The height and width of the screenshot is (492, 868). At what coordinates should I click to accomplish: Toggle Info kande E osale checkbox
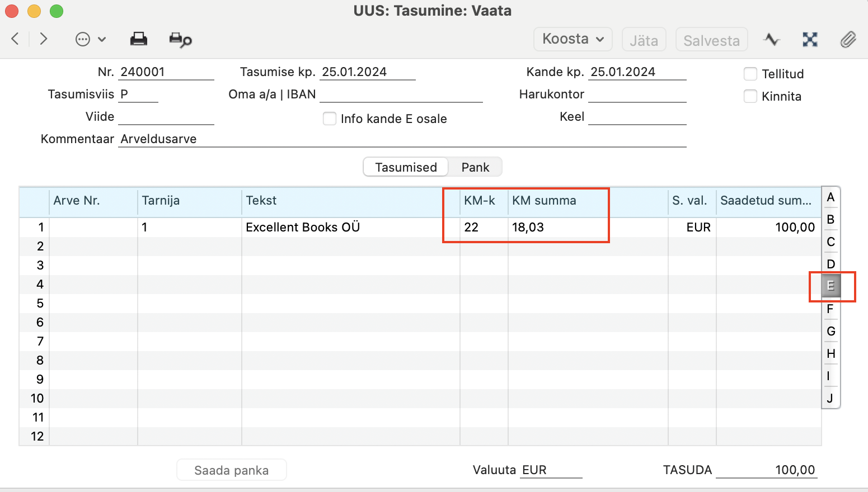[x=330, y=119]
